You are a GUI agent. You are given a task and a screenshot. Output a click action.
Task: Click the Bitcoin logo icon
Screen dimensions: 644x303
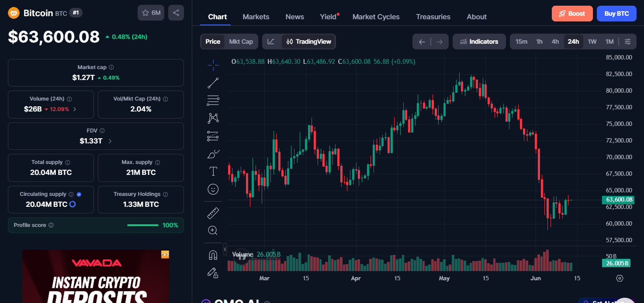click(x=14, y=13)
